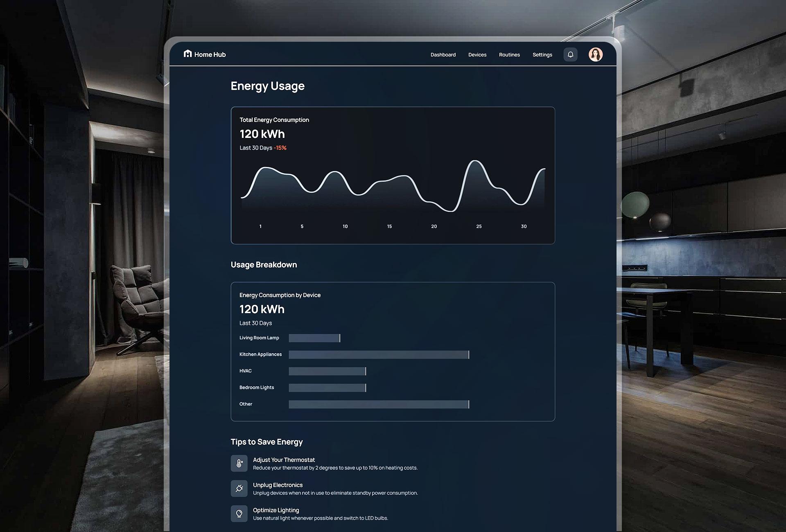Click the Home Hub brand name
The height and width of the screenshot is (532, 786).
(x=210, y=54)
